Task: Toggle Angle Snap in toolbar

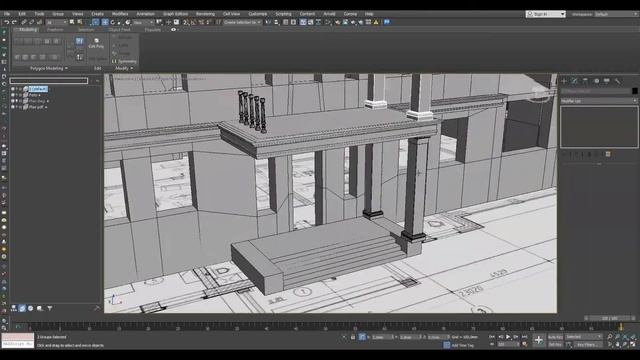Action: (x=194, y=22)
